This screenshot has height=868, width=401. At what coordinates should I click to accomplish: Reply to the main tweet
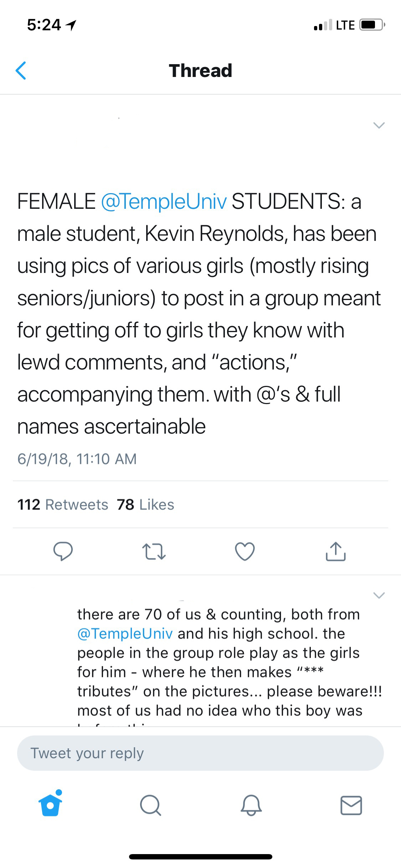(x=63, y=551)
